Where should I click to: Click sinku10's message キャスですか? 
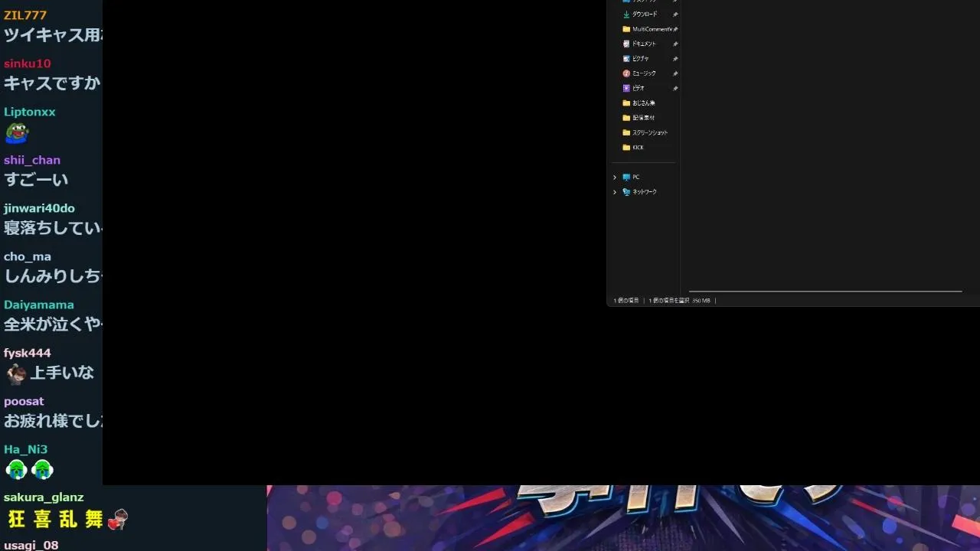pyautogui.click(x=52, y=83)
